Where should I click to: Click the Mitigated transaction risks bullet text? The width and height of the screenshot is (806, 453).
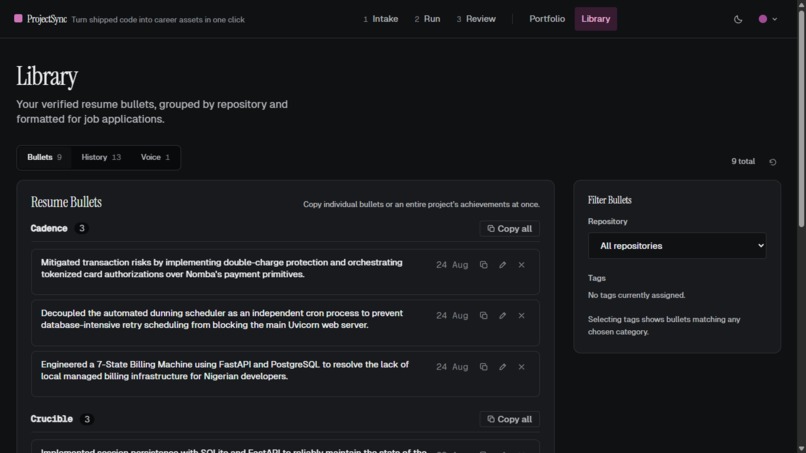pyautogui.click(x=222, y=268)
